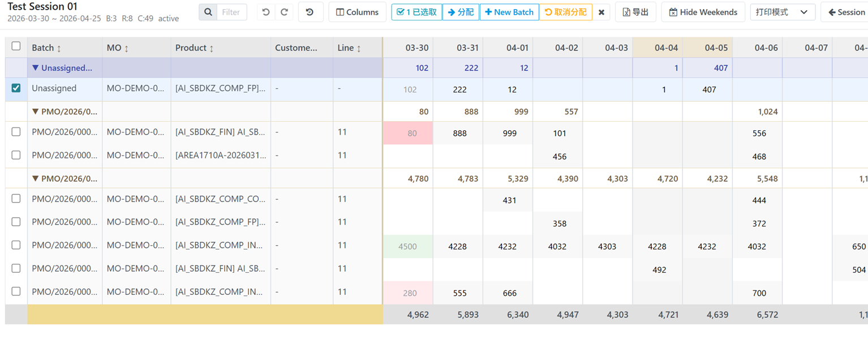Click the cell with value 372

click(x=758, y=223)
